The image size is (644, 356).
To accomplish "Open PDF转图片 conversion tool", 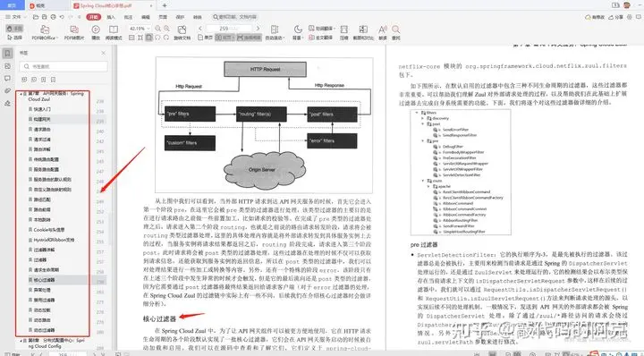I will point(74,32).
